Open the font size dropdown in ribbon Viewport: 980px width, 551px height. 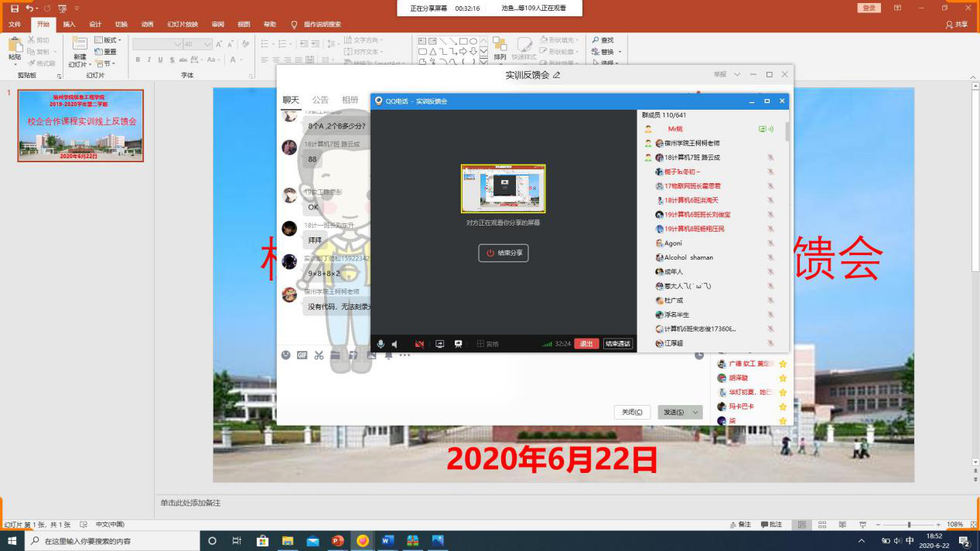pyautogui.click(x=208, y=44)
